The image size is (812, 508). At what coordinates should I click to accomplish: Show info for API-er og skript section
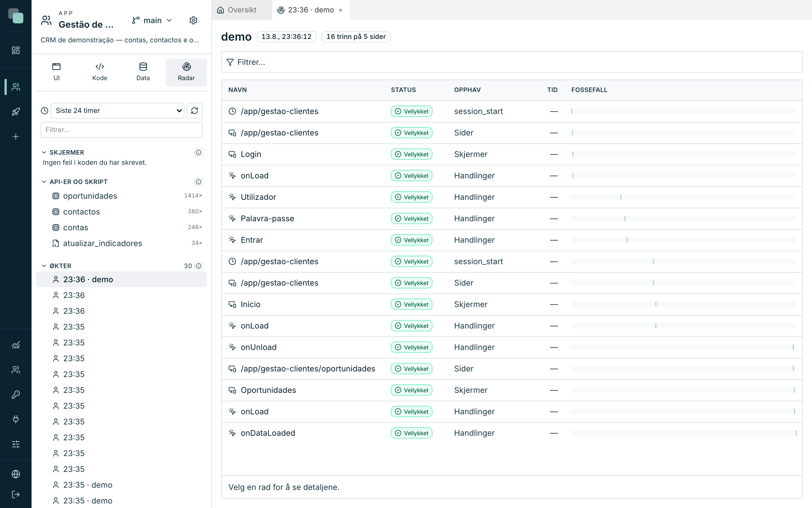(199, 182)
